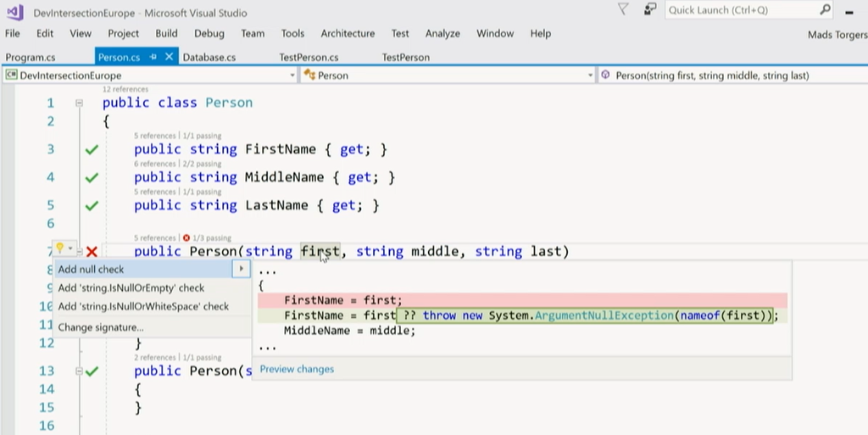The height and width of the screenshot is (435, 868).
Task: Click the passing test checkmark beside FirstName
Action: coord(92,150)
